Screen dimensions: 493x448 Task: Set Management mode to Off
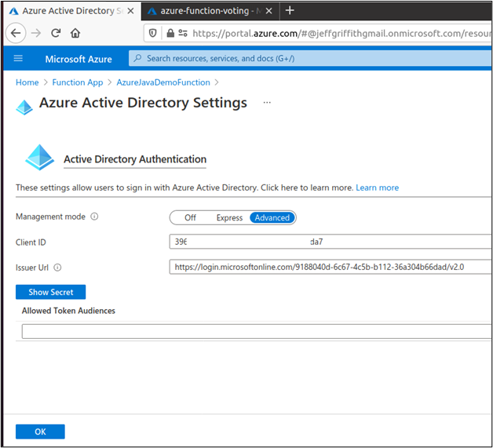click(x=190, y=217)
